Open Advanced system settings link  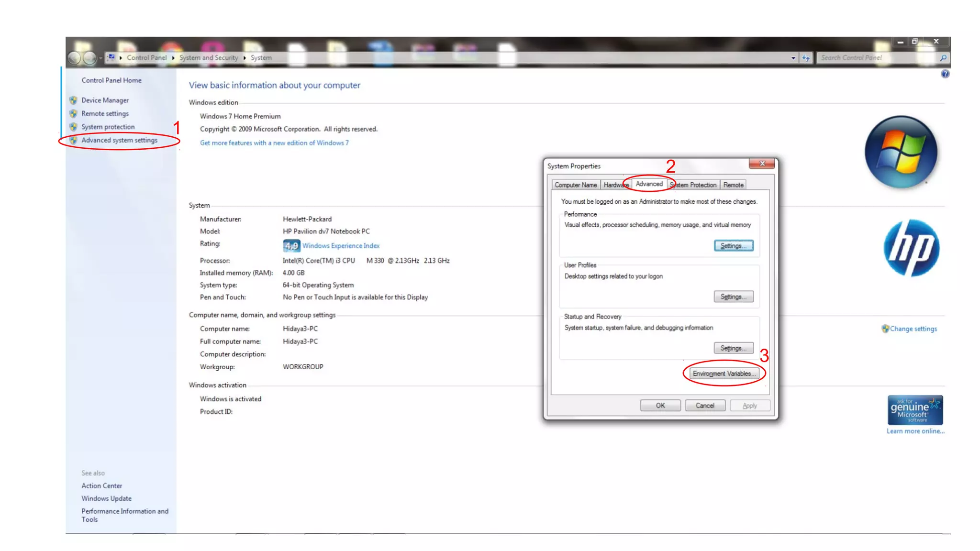(119, 140)
